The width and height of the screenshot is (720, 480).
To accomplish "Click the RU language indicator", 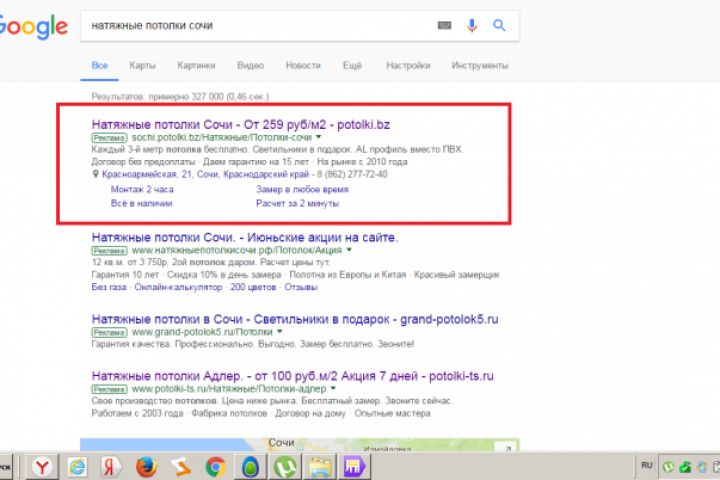I will (x=647, y=465).
